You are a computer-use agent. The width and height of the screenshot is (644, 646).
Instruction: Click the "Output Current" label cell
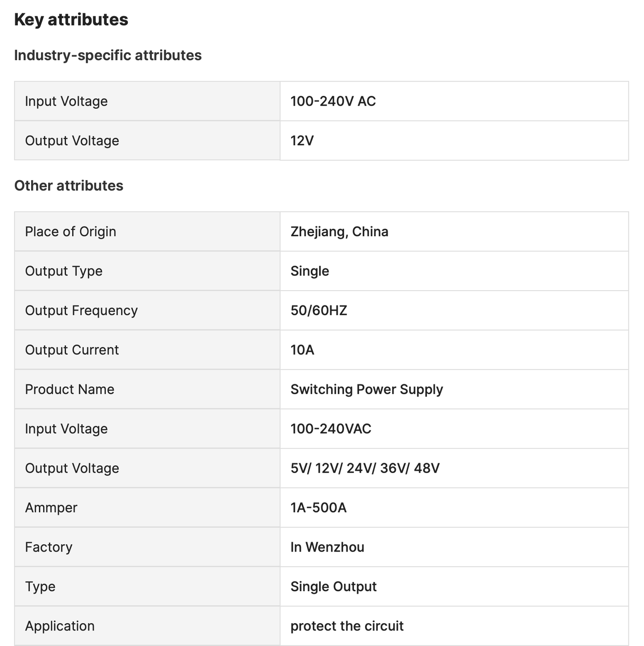tap(72, 350)
